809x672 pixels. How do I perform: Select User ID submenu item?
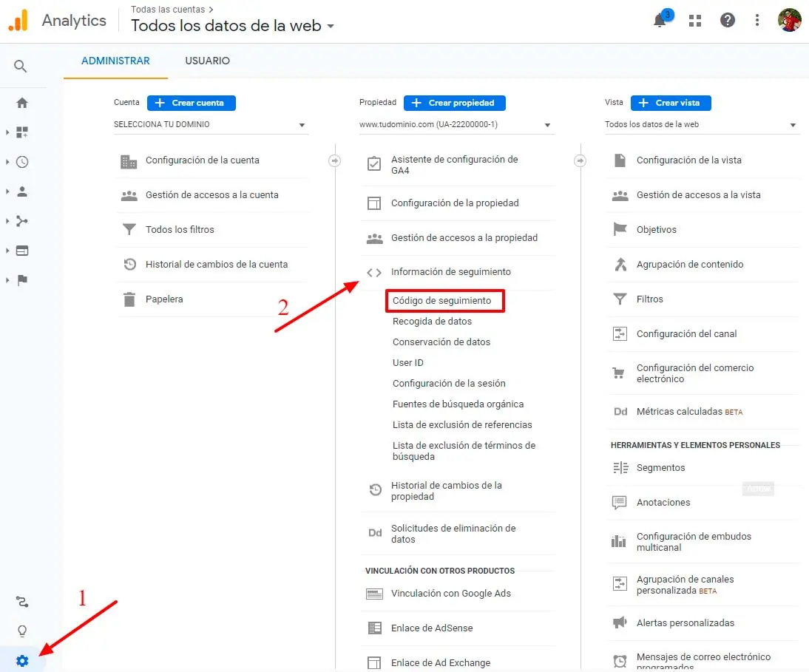click(407, 362)
